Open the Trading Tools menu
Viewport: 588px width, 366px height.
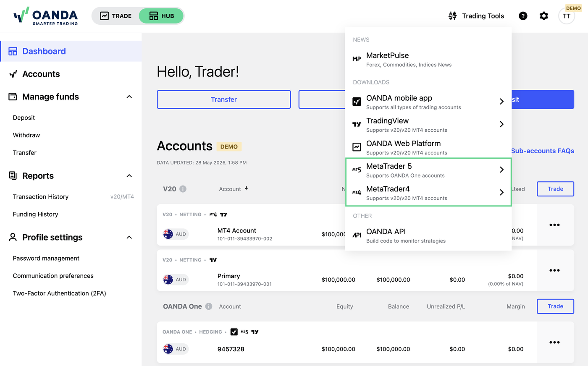[476, 16]
